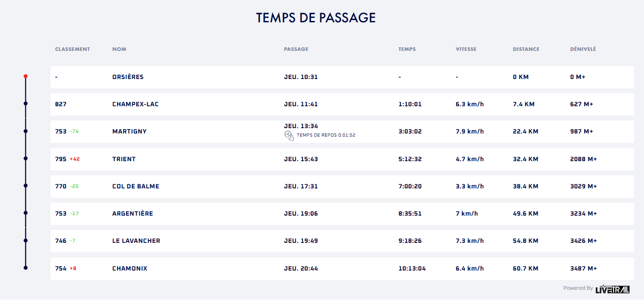Click the Champex-Lac timeline dot
The width and height of the screenshot is (644, 300).
[x=25, y=104]
